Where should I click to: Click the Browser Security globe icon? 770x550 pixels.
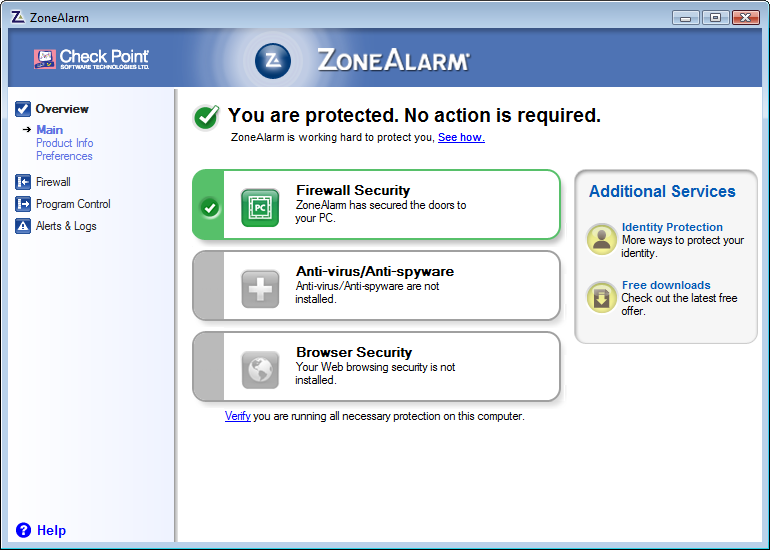click(x=260, y=370)
